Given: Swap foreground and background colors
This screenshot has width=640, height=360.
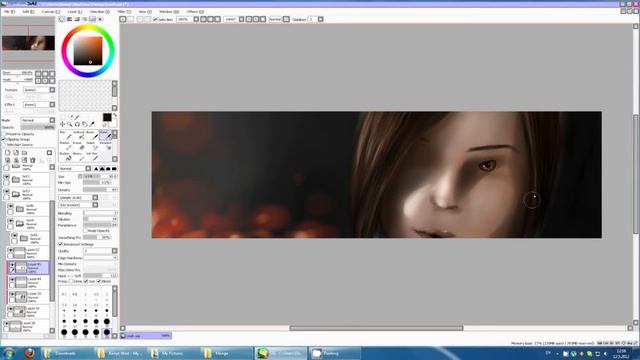Looking at the screenshot, I should click(115, 116).
